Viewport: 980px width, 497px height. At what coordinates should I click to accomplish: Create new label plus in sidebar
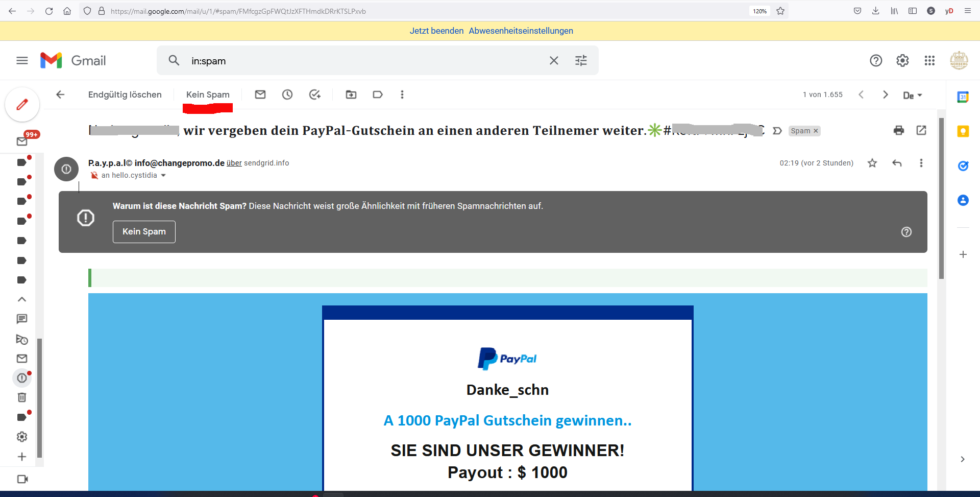[x=22, y=457]
